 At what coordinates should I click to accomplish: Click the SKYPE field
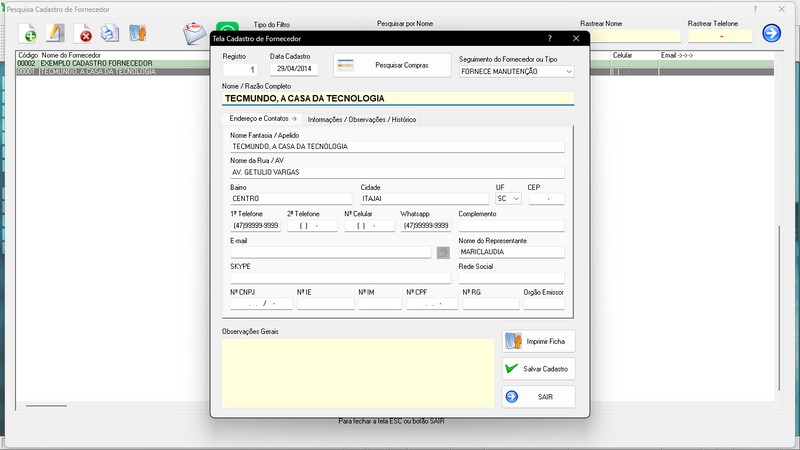[340, 278]
